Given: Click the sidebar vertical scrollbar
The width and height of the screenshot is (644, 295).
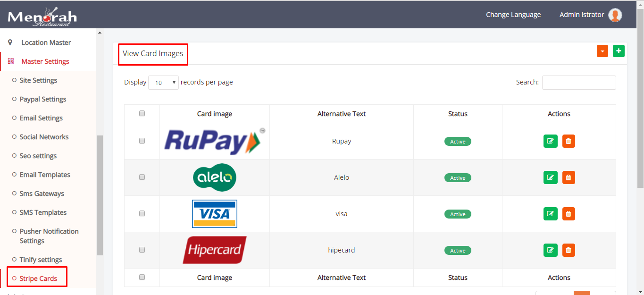Looking at the screenshot, I should (100, 194).
